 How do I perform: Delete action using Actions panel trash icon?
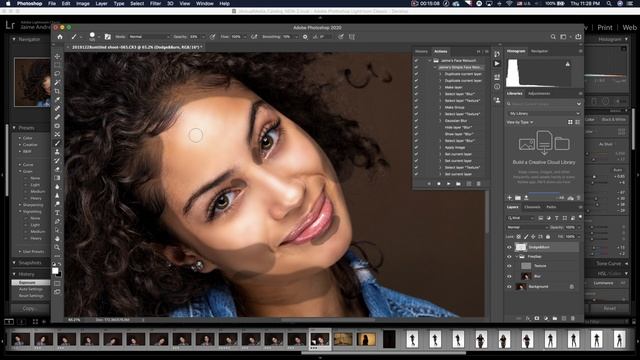pos(478,184)
